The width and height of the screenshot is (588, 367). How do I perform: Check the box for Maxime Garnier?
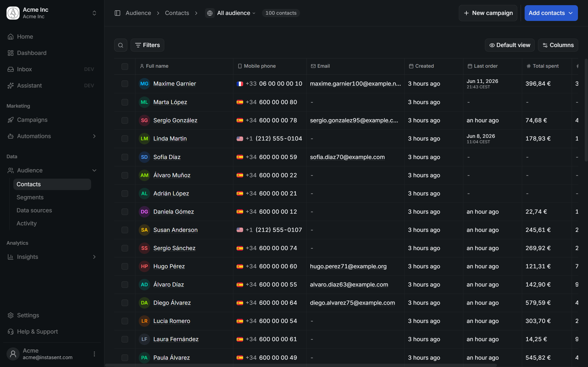(125, 84)
